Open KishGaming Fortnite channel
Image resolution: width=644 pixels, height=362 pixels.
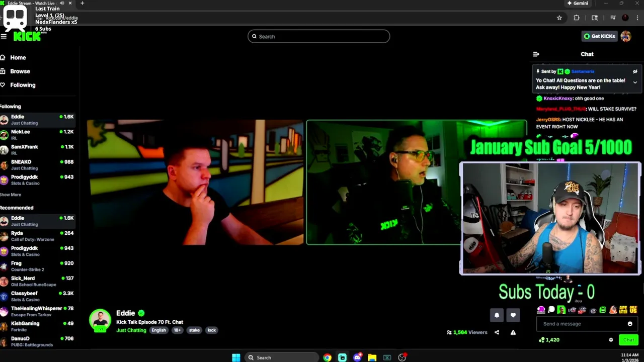pos(37,326)
